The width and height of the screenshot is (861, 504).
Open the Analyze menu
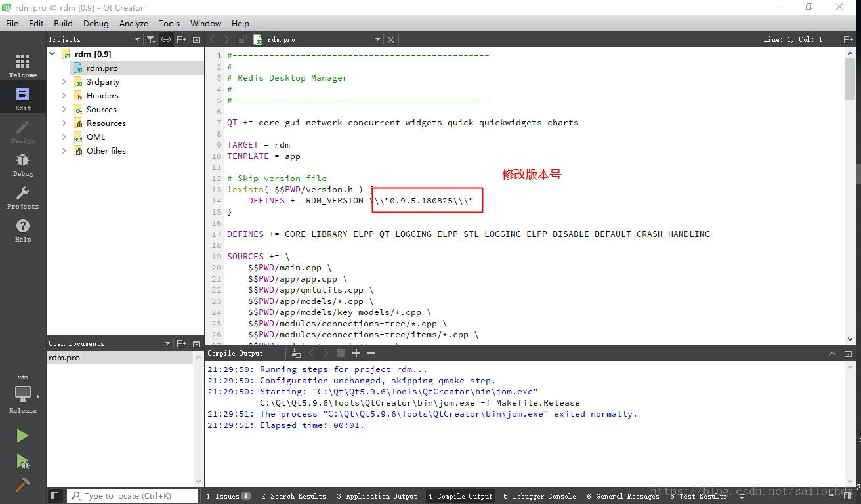tap(134, 23)
